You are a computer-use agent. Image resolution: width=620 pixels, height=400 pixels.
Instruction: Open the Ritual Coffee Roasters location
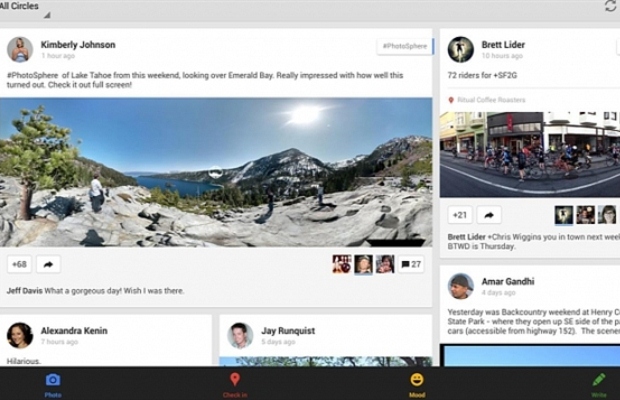tap(487, 100)
